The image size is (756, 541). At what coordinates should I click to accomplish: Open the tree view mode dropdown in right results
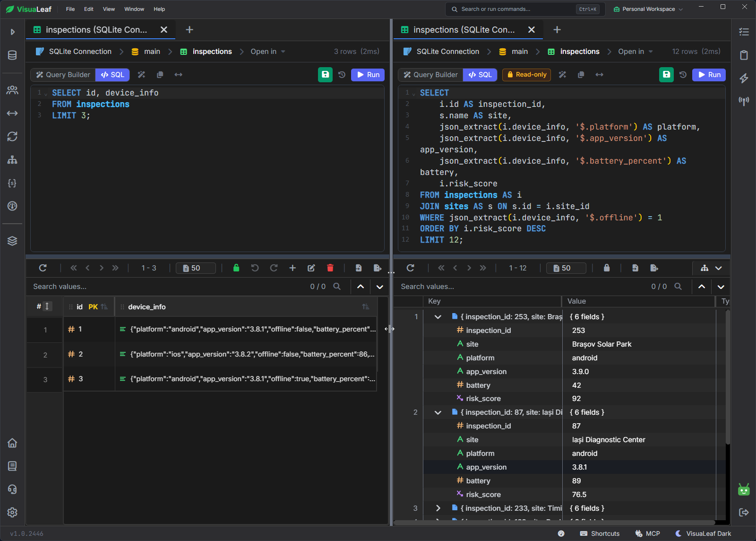click(711, 268)
